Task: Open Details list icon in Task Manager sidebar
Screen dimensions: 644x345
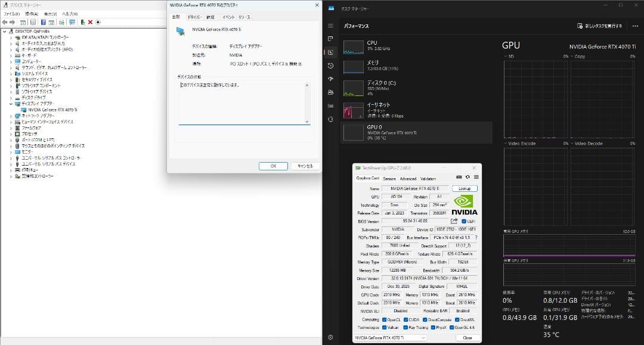Action: (330, 106)
